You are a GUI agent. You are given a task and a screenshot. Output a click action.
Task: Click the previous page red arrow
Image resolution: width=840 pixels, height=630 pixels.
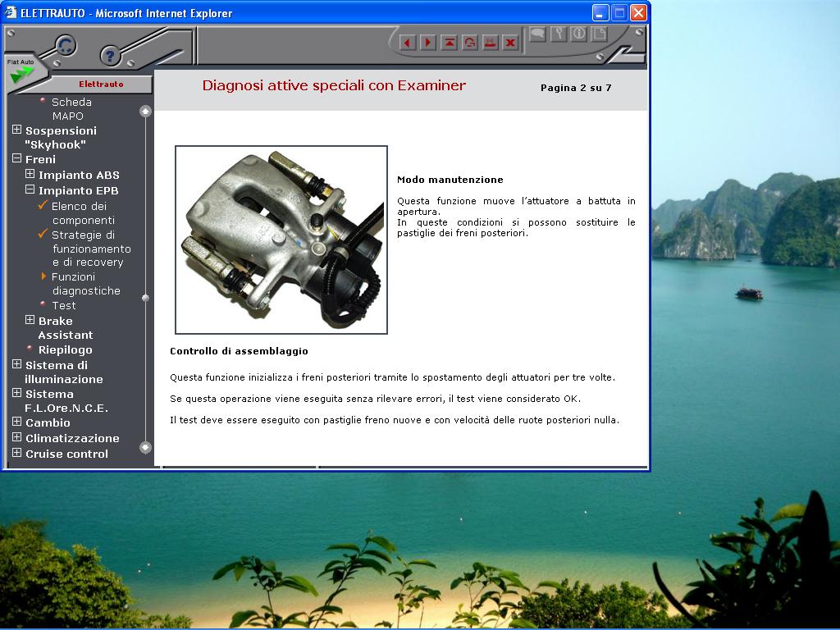pos(407,43)
